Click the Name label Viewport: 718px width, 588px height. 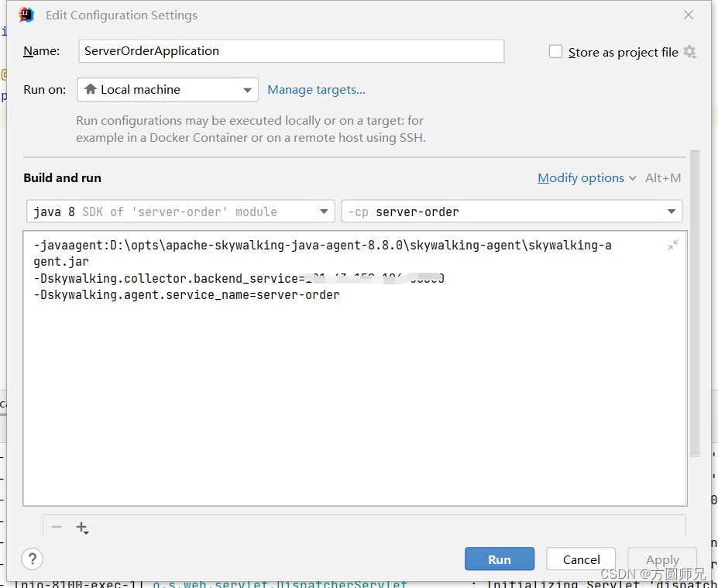point(41,51)
